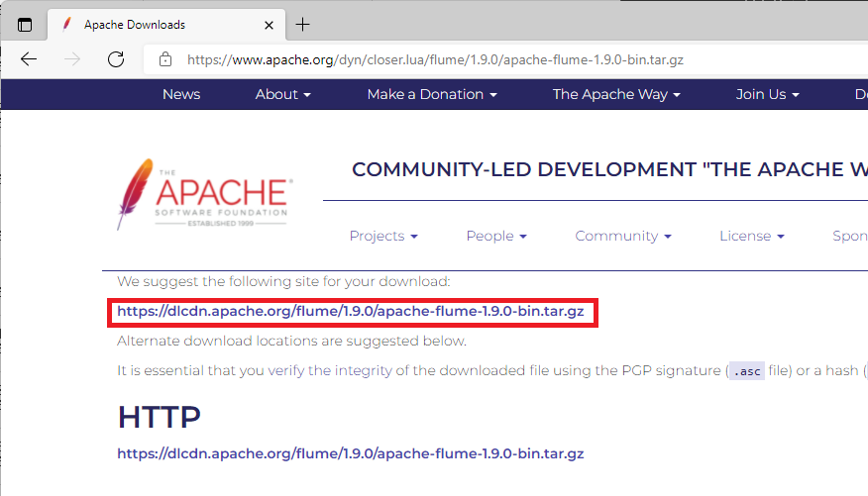Open the "verify the integrity" link
868x496 pixels.
click(x=330, y=370)
